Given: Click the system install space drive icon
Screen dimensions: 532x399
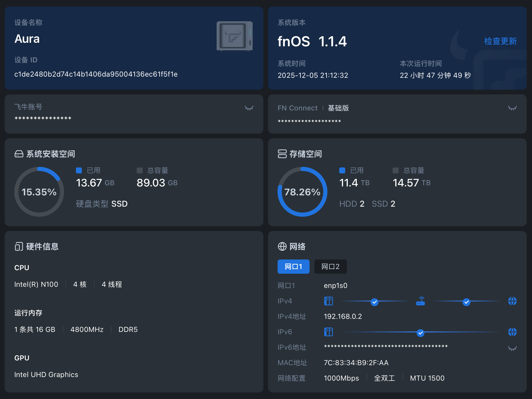Looking at the screenshot, I should click(19, 154).
